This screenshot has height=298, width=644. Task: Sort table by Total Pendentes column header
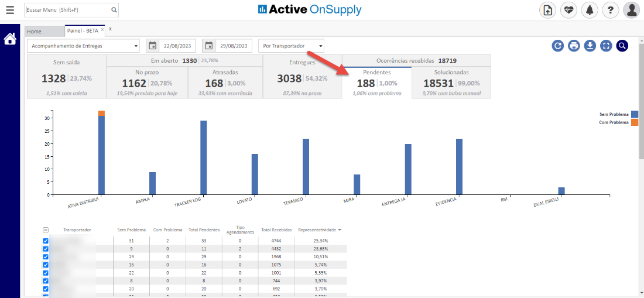pyautogui.click(x=204, y=230)
